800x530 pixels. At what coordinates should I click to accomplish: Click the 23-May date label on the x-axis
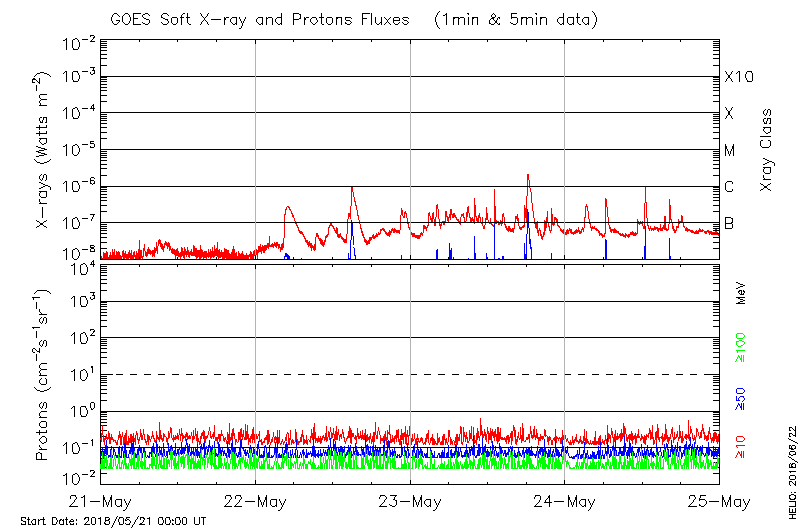click(x=411, y=501)
